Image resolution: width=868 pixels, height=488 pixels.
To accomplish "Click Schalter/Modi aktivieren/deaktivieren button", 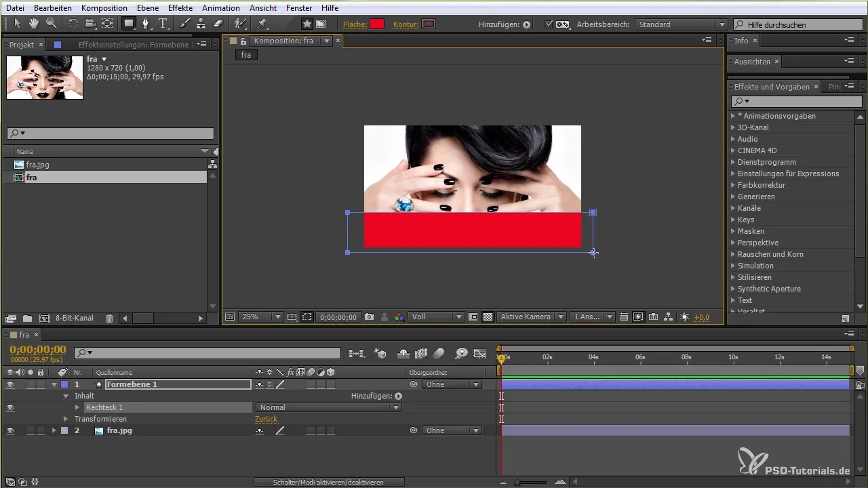I will (x=329, y=482).
